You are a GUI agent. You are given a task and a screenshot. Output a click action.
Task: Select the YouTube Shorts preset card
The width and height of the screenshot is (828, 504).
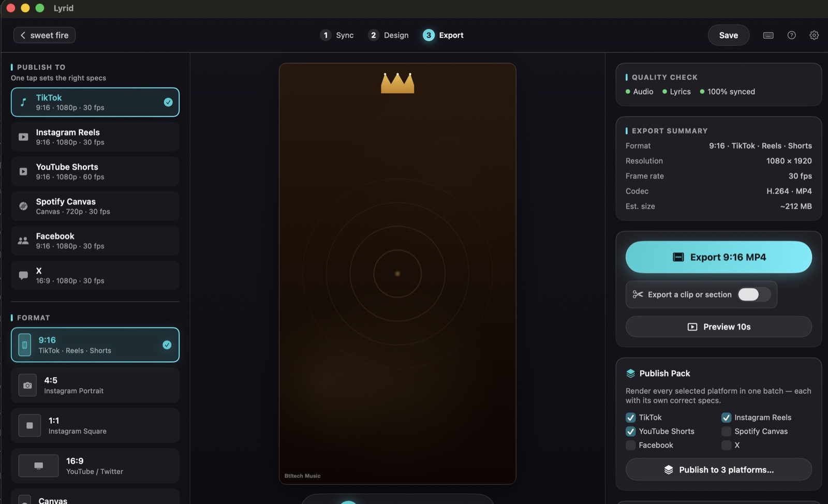(x=95, y=171)
